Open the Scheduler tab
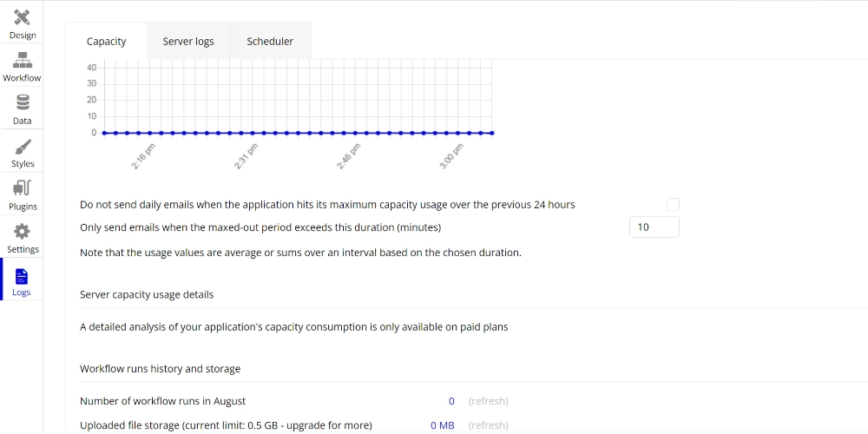This screenshot has width=868, height=434. coord(270,41)
